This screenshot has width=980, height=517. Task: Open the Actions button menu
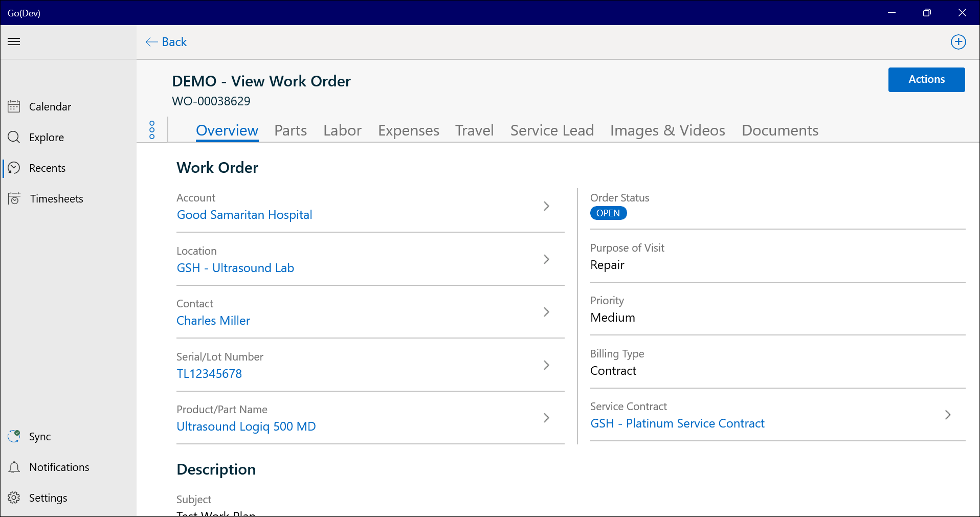point(926,79)
